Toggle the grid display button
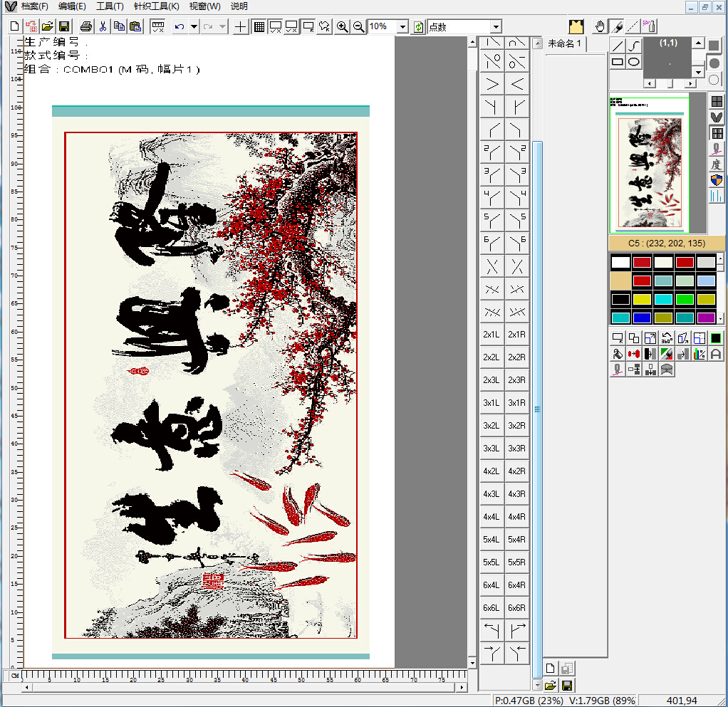 pyautogui.click(x=259, y=26)
